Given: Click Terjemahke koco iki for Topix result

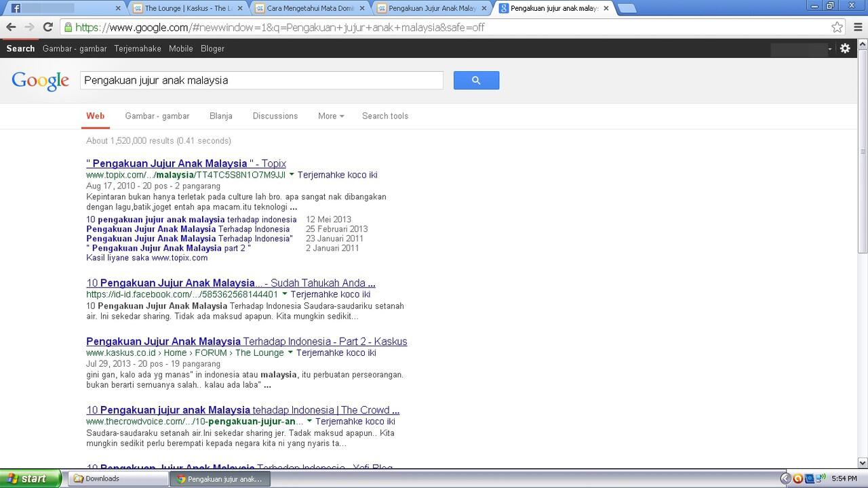Looking at the screenshot, I should point(338,175).
